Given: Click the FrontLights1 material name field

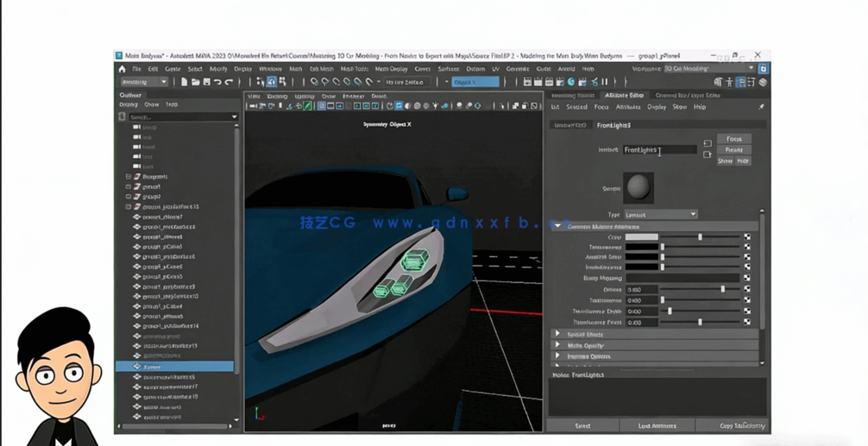Looking at the screenshot, I should (x=659, y=150).
